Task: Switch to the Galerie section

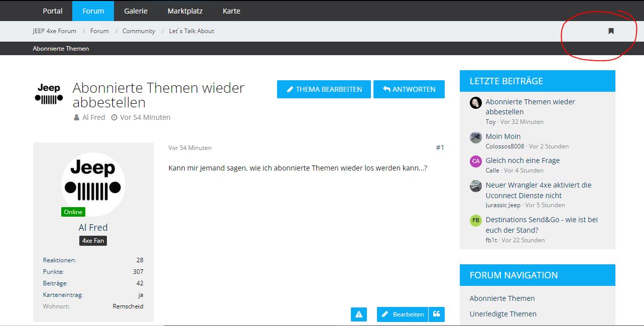Action: (x=136, y=11)
